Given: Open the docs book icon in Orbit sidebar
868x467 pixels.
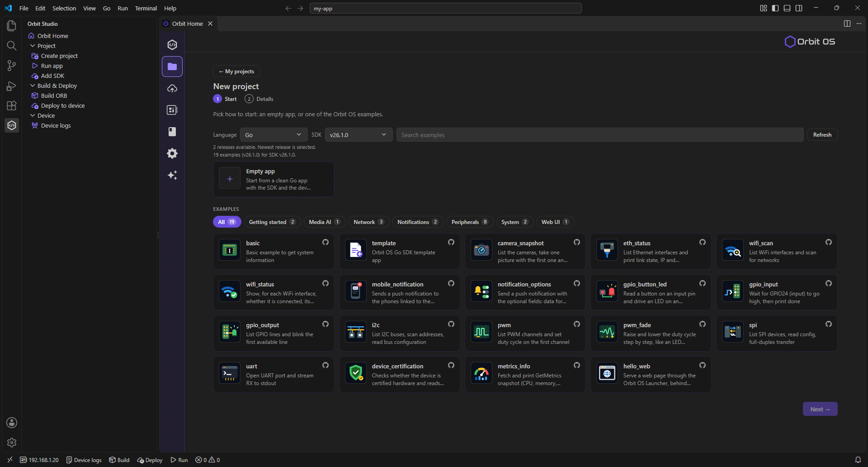Looking at the screenshot, I should pyautogui.click(x=172, y=132).
